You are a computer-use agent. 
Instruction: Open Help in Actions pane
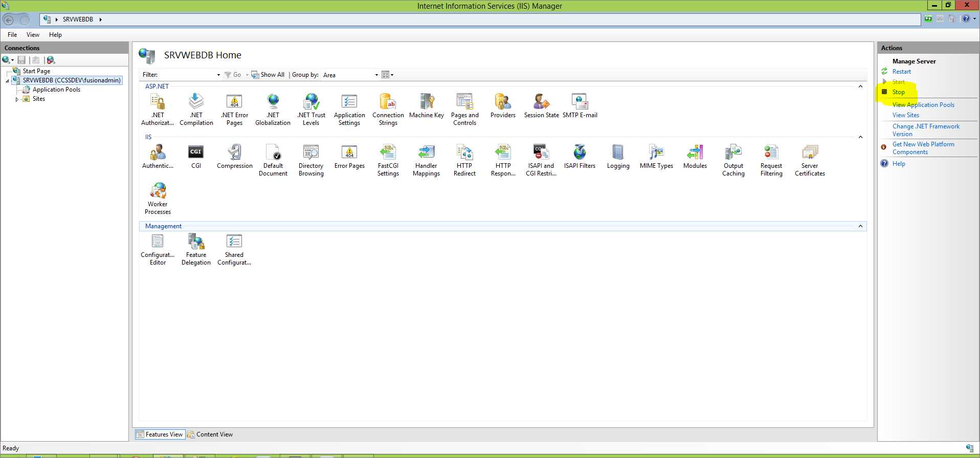(899, 164)
